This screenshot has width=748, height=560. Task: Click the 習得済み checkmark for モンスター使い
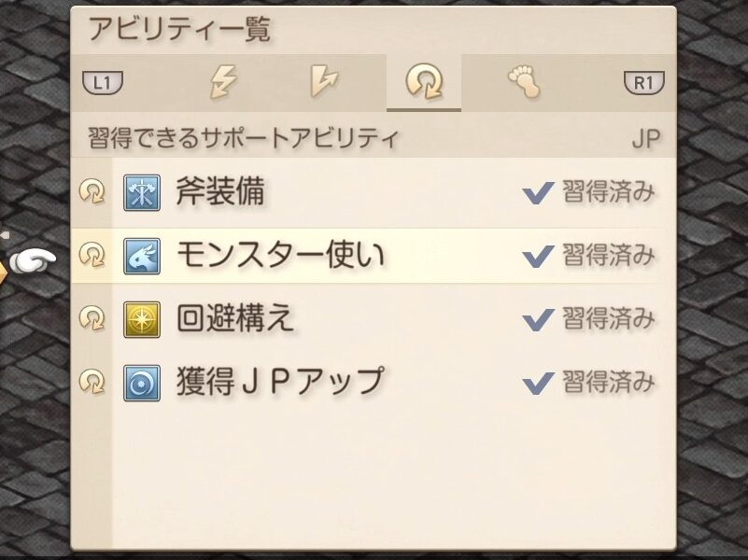pyautogui.click(x=538, y=257)
